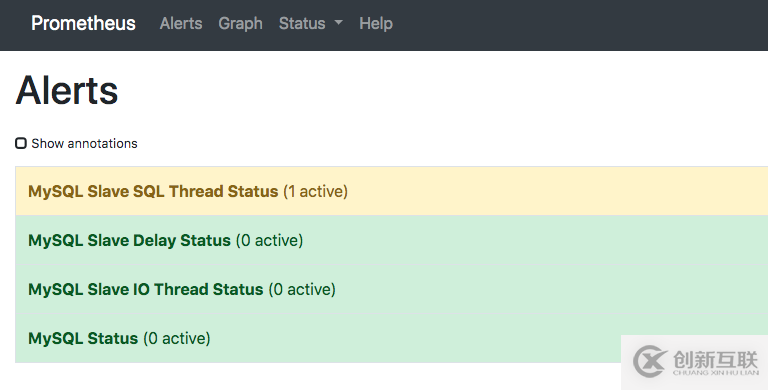
Task: Click the 创新互联 watermark text
Action: click(x=716, y=360)
